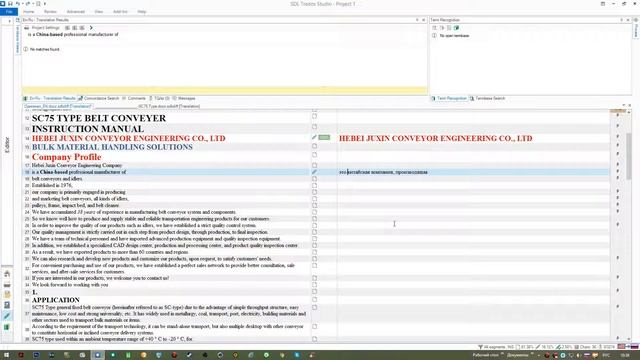Open the Files view sidebar icon

point(7,295)
